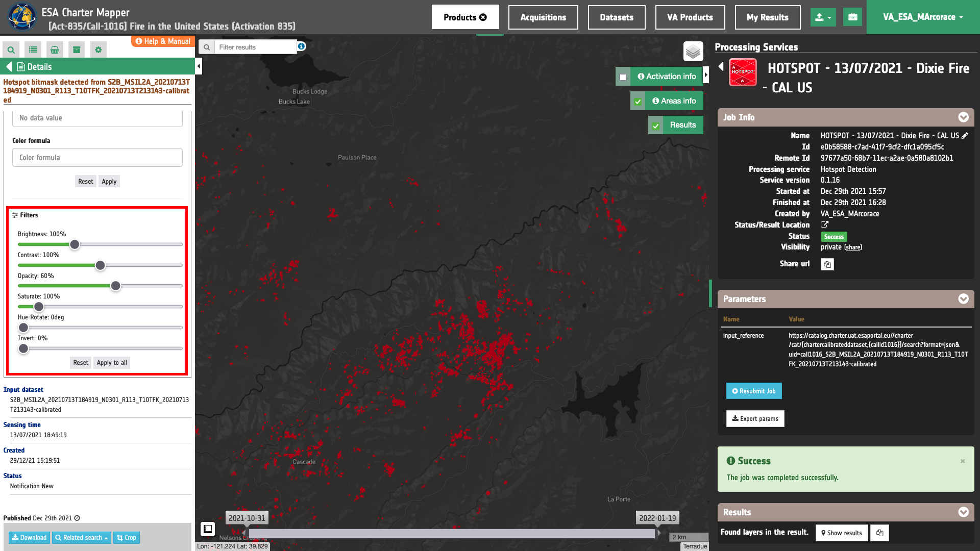
Task: Uncheck the Areas info checkbox
Action: (638, 102)
